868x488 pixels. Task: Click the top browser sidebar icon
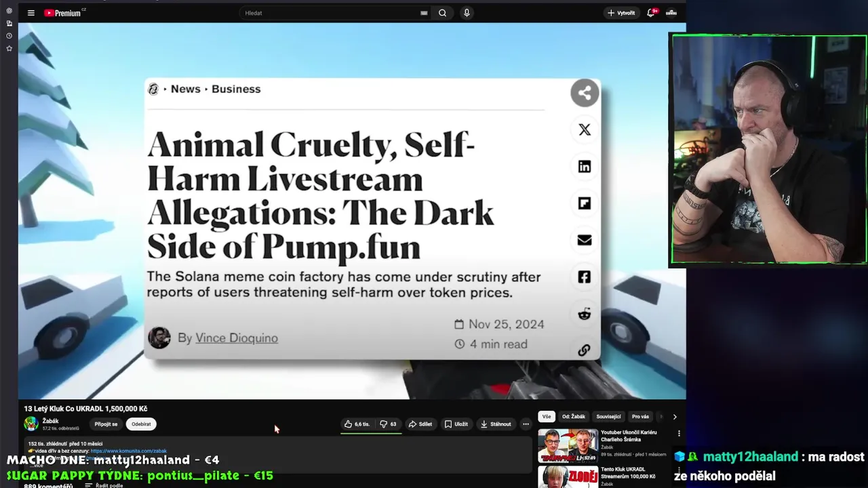pos(9,11)
